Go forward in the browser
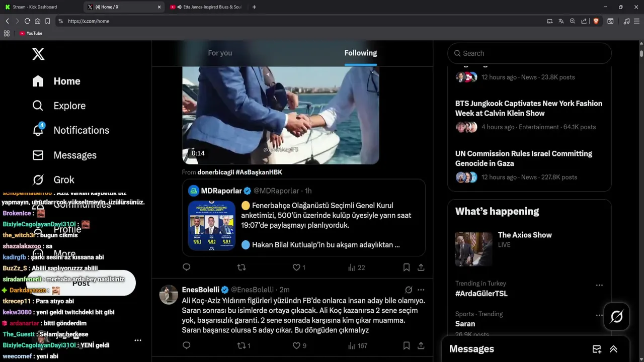 pos(17,21)
